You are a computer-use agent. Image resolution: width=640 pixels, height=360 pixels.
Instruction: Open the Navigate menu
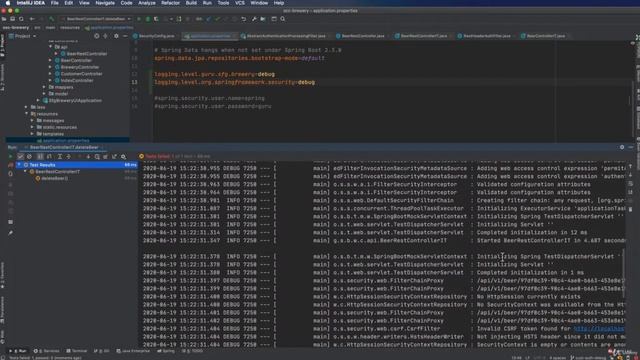(x=105, y=3)
